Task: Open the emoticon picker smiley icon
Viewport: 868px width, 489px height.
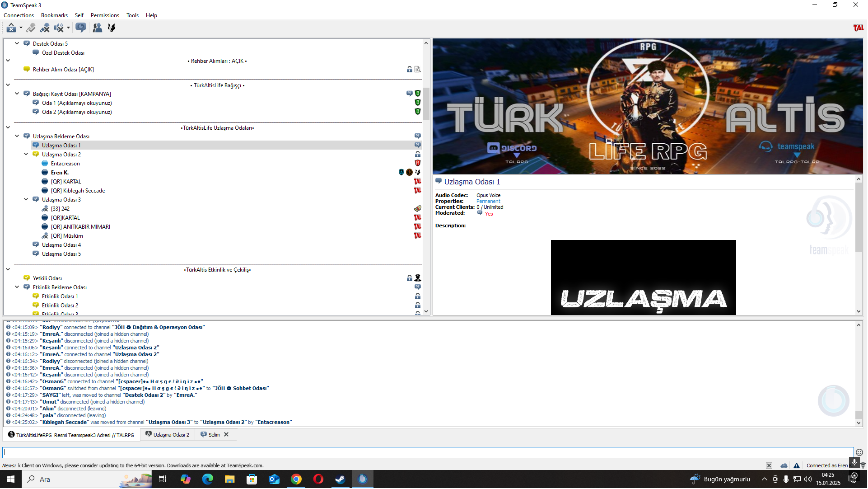Action: (x=859, y=453)
